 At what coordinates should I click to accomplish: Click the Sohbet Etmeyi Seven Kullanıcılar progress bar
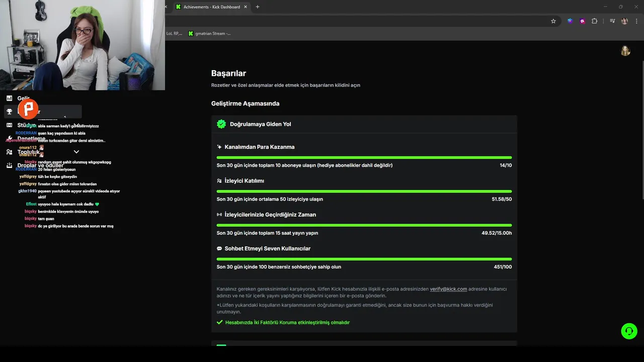coord(364,259)
